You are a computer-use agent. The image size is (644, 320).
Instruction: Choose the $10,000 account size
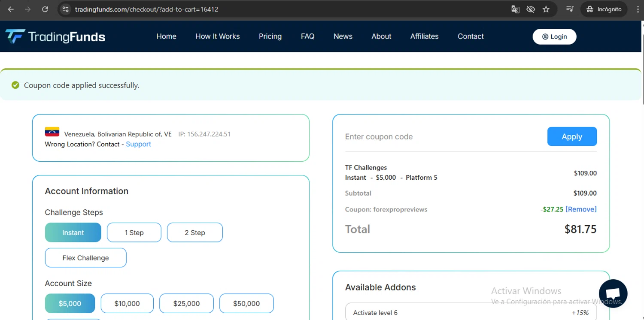[x=127, y=303]
